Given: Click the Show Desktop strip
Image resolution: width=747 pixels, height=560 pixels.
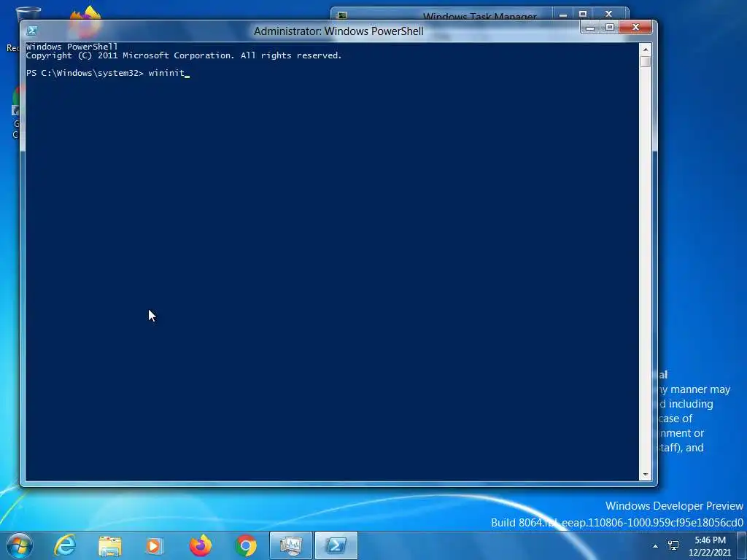Looking at the screenshot, I should (x=742, y=545).
